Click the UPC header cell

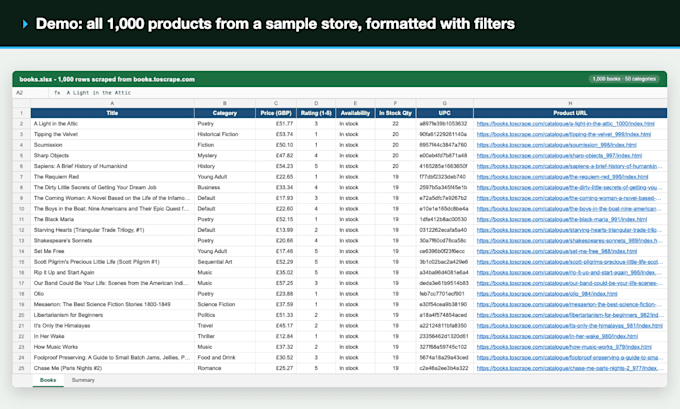445,113
